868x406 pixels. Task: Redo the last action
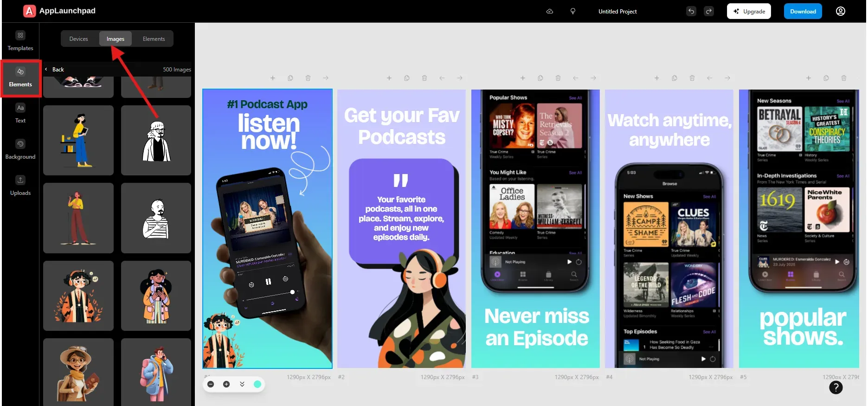(x=709, y=11)
